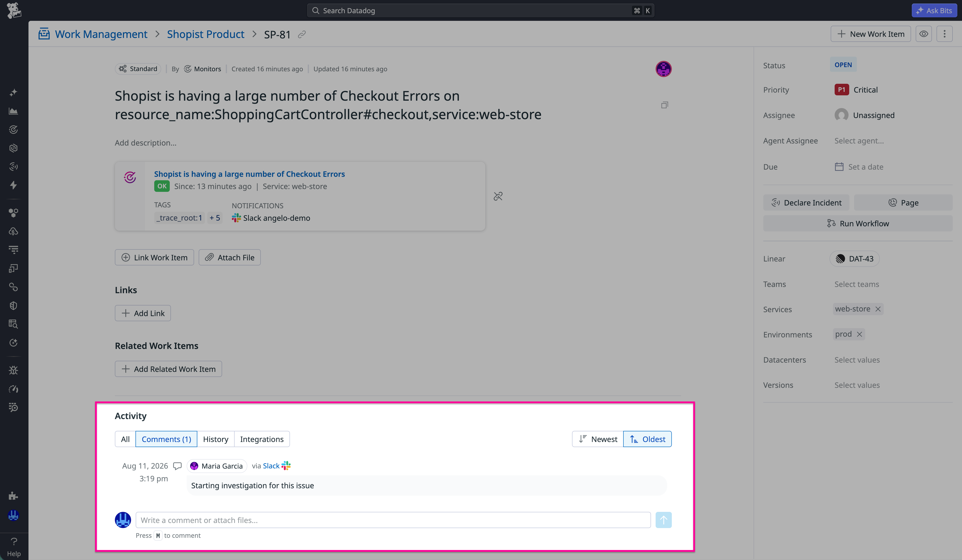Open the Monitors target icon in sidebar
962x560 pixels.
13,130
